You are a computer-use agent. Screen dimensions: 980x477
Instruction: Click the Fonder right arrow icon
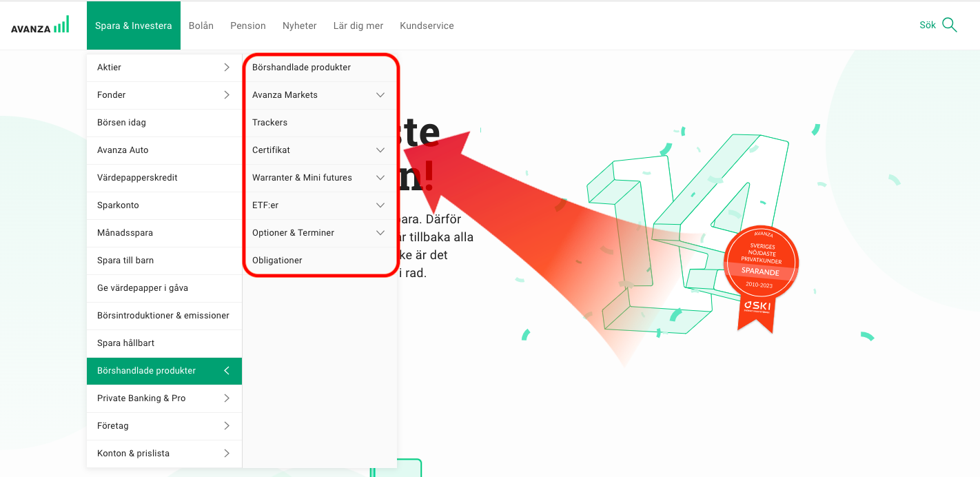click(x=227, y=95)
